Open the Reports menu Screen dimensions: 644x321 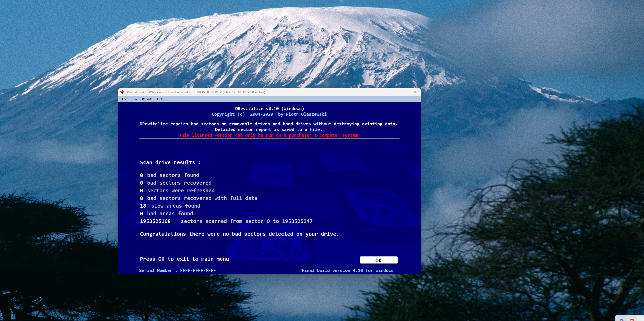coord(147,99)
